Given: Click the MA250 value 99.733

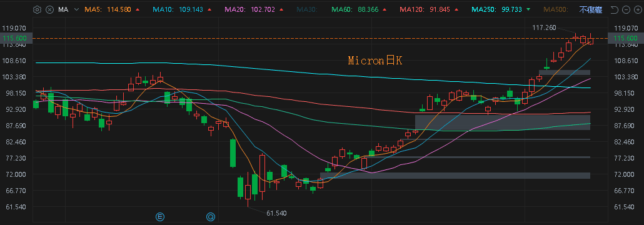Looking at the screenshot, I should point(511,9).
